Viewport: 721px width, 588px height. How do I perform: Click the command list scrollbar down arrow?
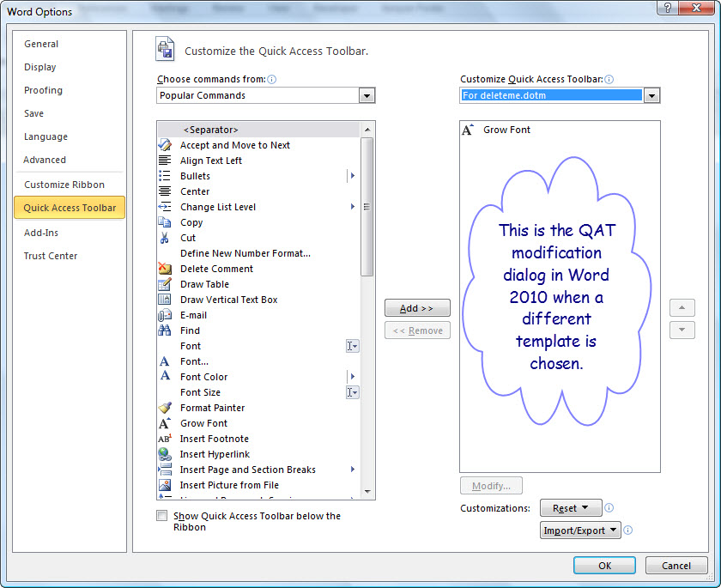tap(370, 491)
